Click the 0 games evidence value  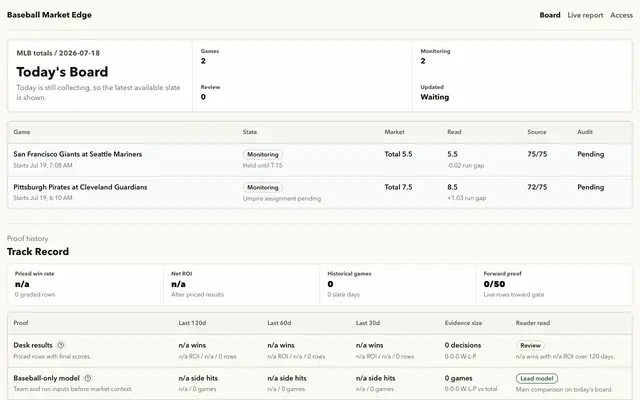coord(458,378)
